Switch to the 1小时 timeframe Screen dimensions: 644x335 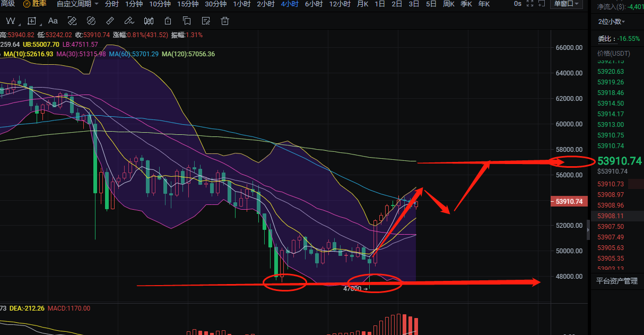[x=241, y=4]
